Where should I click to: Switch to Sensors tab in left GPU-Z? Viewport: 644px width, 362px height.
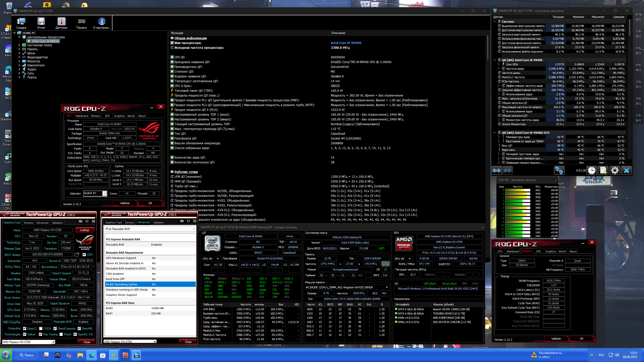pyautogui.click(x=28, y=223)
